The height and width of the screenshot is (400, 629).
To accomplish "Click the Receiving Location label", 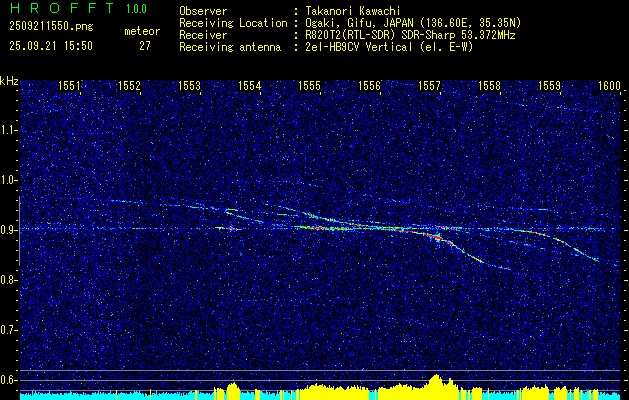I will pyautogui.click(x=233, y=23).
